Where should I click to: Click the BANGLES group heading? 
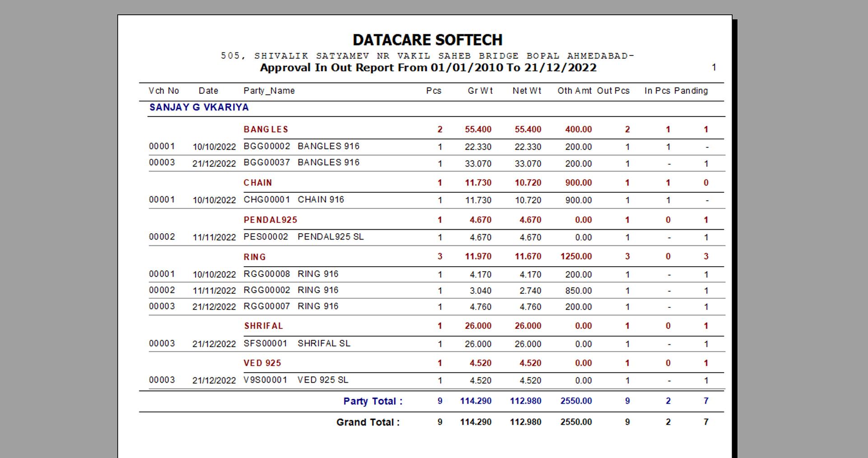[x=266, y=130]
